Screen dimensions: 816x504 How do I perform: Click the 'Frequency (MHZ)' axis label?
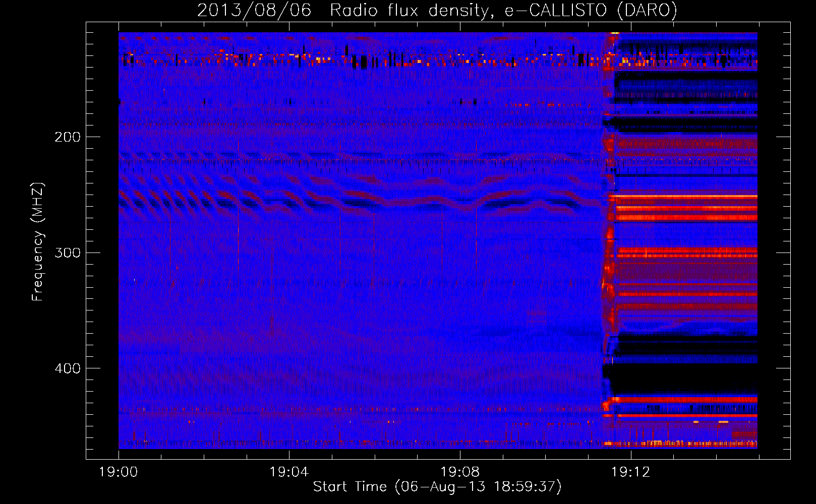pyautogui.click(x=38, y=242)
